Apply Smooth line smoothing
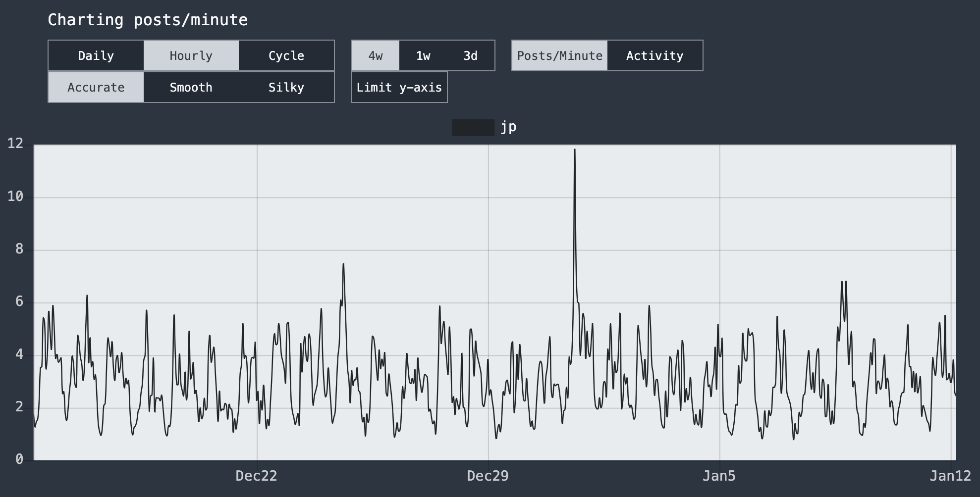Image resolution: width=980 pixels, height=497 pixels. click(x=191, y=88)
